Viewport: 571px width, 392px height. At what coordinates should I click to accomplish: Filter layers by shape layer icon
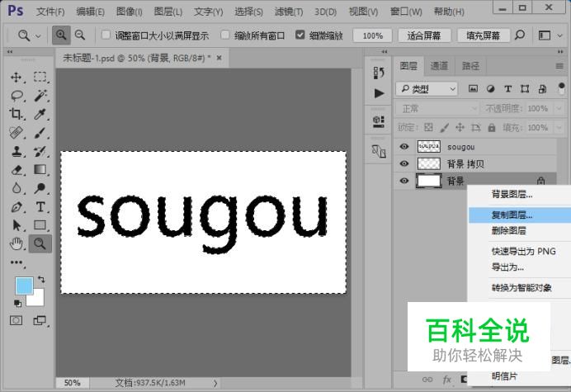pyautogui.click(x=525, y=88)
